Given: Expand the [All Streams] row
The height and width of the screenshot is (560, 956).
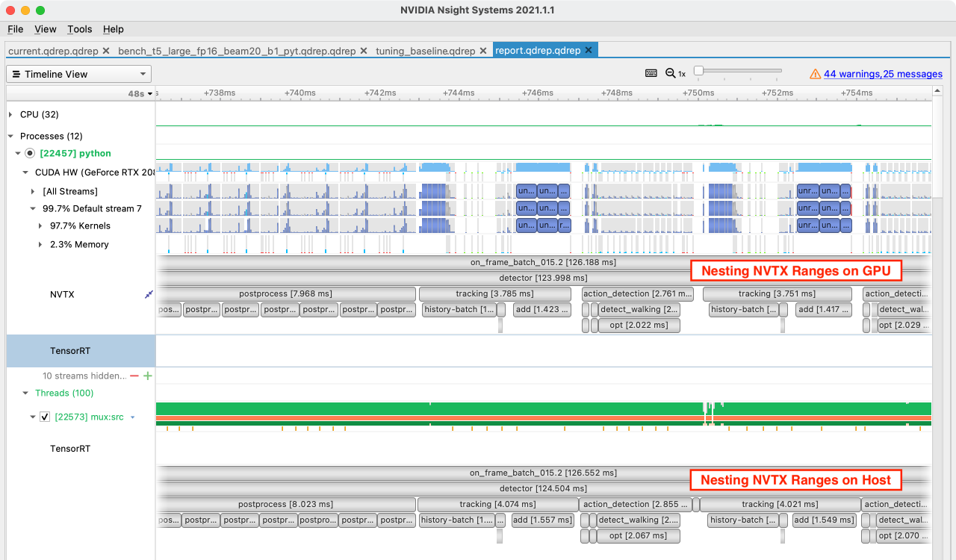Looking at the screenshot, I should pos(34,191).
